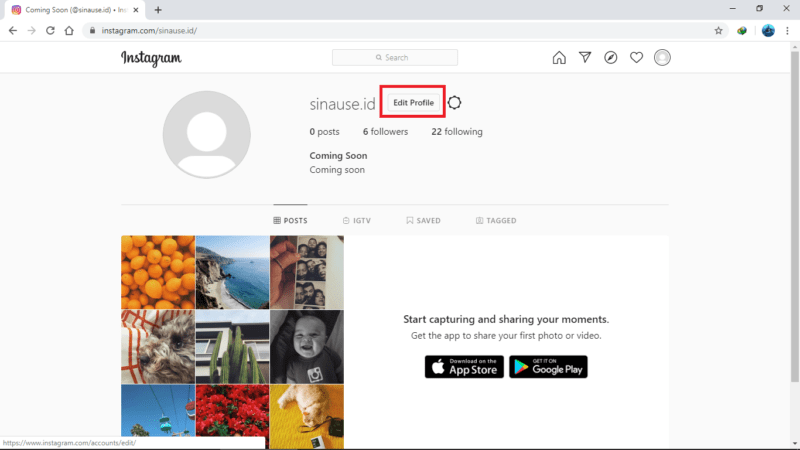Screen dimensions: 800x450
Task: View site security lock info
Action: click(x=92, y=31)
